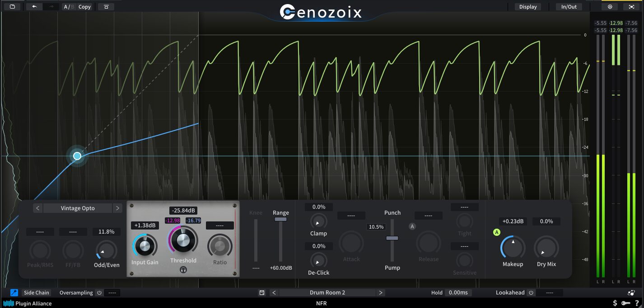The height and width of the screenshot is (308, 644).
Task: Enable Side Chain button
Action: pyautogui.click(x=37, y=293)
